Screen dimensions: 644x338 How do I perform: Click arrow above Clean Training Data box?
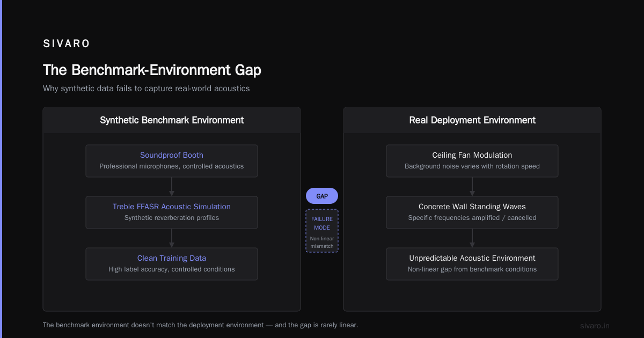[x=172, y=238]
